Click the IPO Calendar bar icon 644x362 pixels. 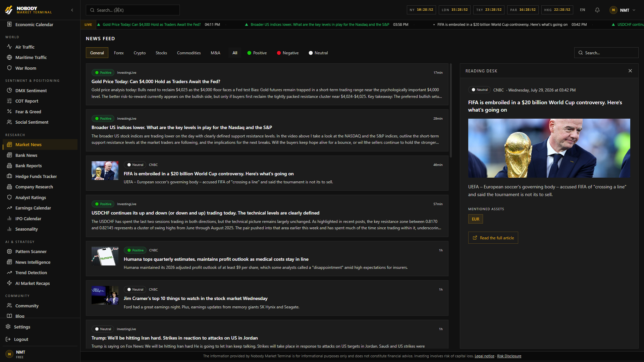point(9,219)
